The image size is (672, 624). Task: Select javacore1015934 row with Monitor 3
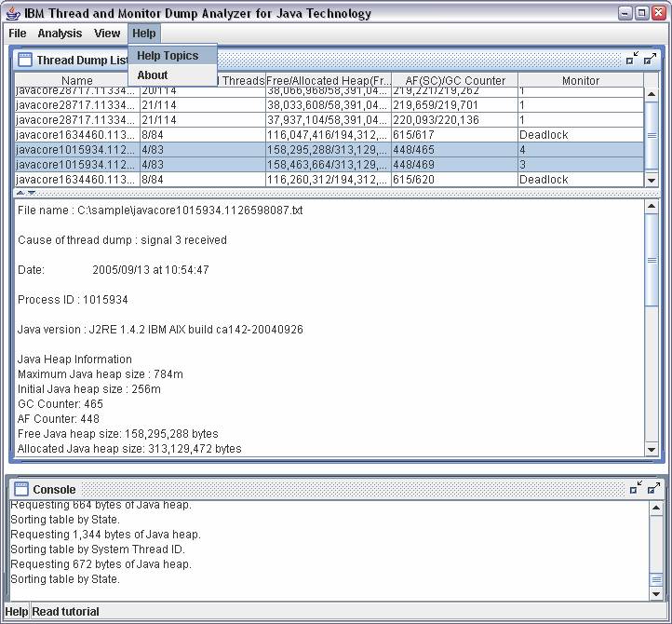(329, 165)
